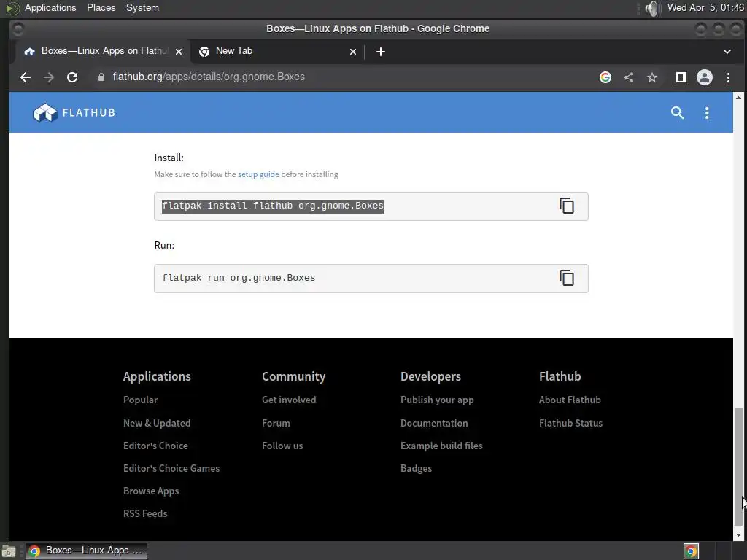Image resolution: width=747 pixels, height=560 pixels.
Task: Open Badges link
Action: click(416, 468)
